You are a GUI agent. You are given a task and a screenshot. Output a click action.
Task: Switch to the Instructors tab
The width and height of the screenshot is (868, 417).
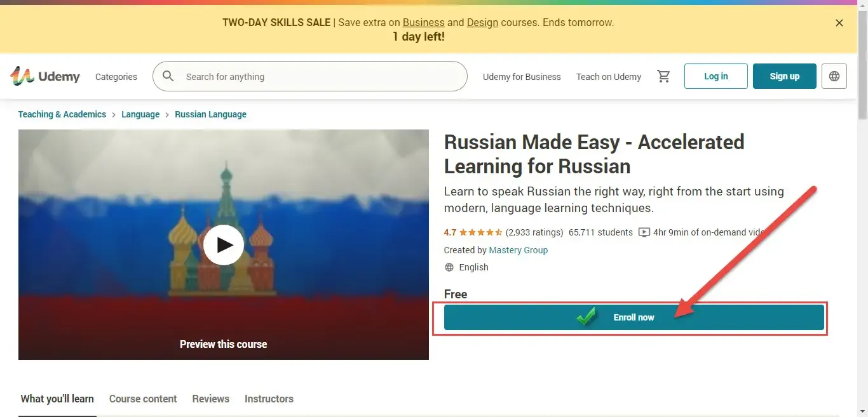click(x=269, y=399)
